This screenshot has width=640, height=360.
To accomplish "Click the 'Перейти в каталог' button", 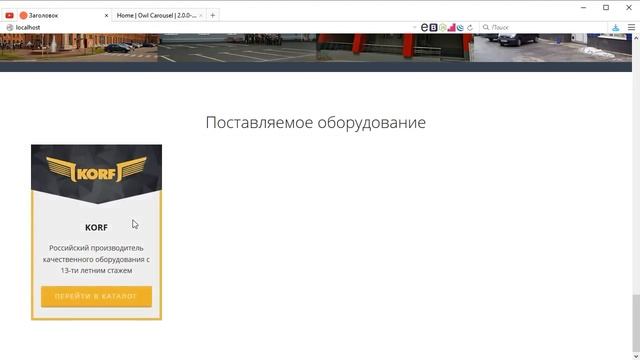I will [96, 296].
